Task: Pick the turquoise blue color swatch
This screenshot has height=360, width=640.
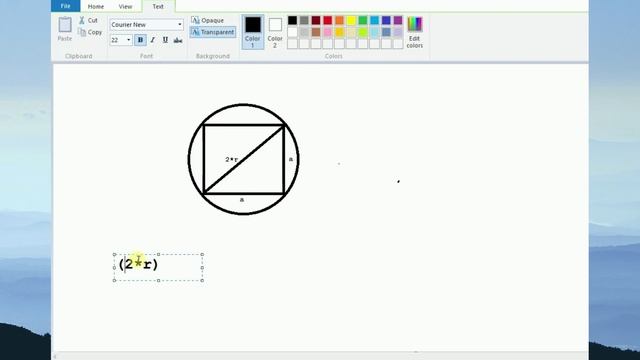Action: [375, 20]
